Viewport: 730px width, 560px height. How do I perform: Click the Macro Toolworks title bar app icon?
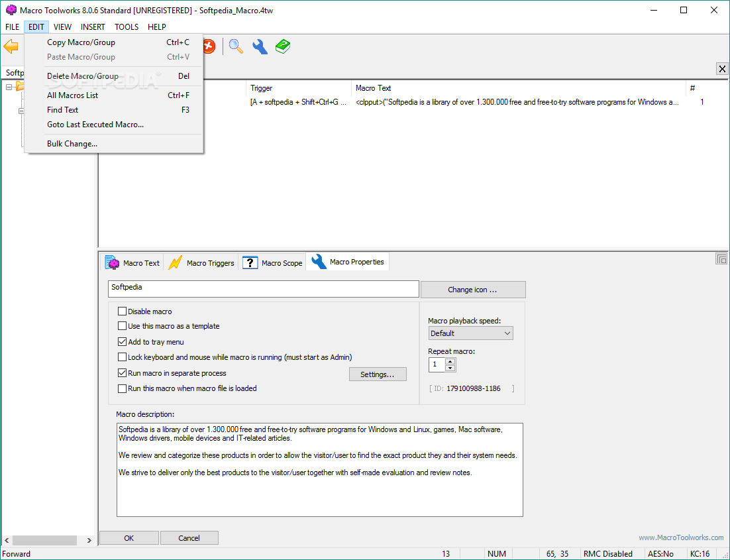point(11,10)
